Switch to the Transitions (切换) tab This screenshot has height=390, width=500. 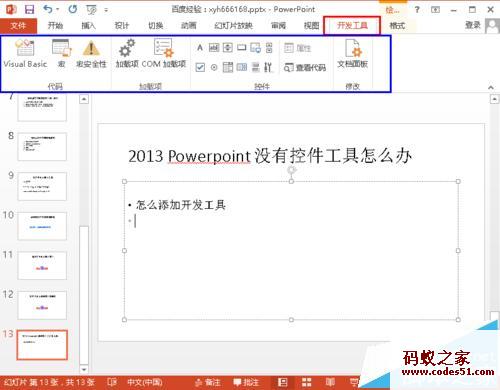155,26
